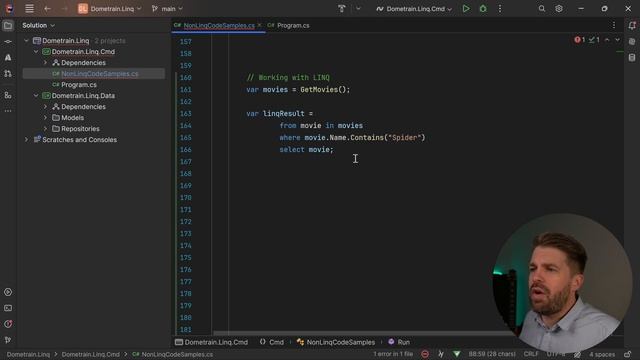Expand the Models folder
This screenshot has width=640, height=360.
[45, 118]
